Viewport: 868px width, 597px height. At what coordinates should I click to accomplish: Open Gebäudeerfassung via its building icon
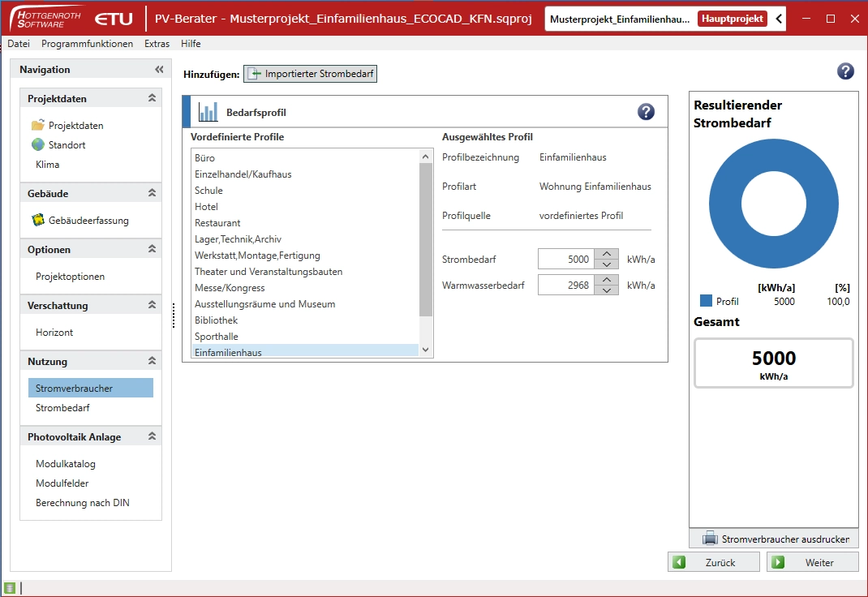[x=38, y=220]
